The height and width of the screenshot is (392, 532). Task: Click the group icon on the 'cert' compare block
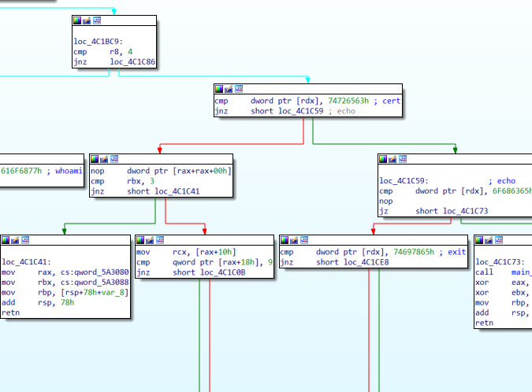(237, 89)
